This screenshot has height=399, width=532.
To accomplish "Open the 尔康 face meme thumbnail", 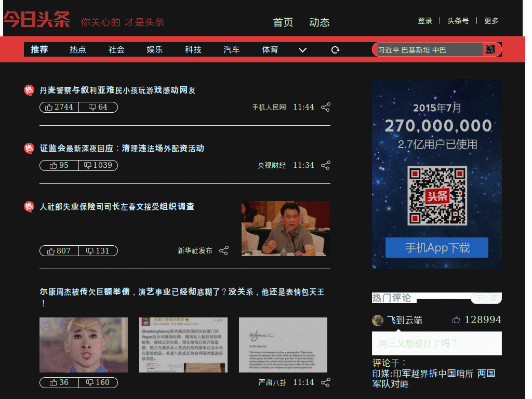I will click(84, 345).
